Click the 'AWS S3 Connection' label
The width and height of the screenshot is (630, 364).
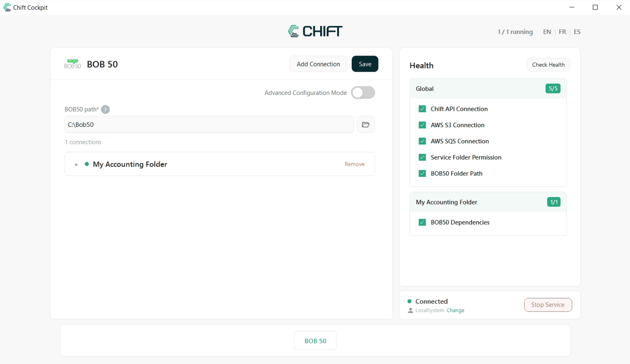coord(457,125)
